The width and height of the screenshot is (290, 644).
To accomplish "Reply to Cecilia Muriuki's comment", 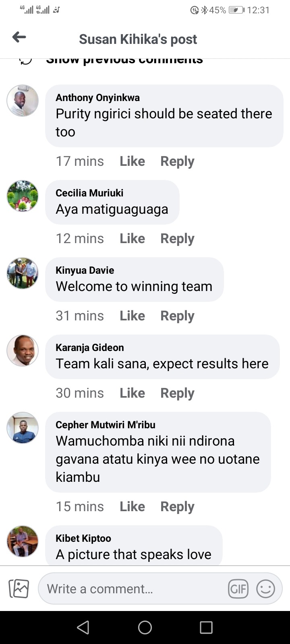I will point(177,238).
